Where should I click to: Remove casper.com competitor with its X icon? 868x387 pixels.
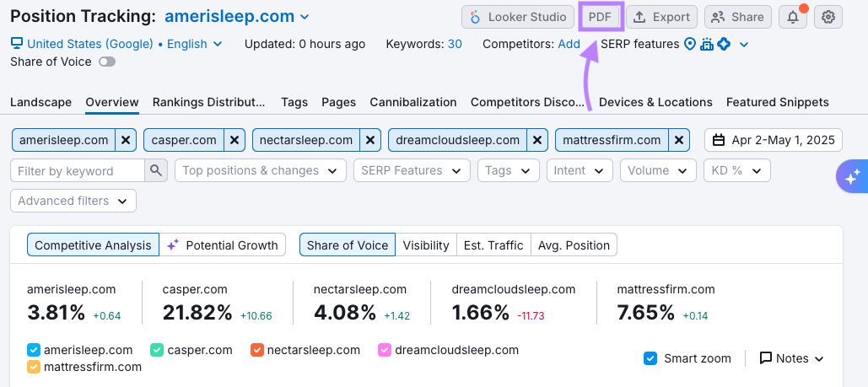(235, 140)
